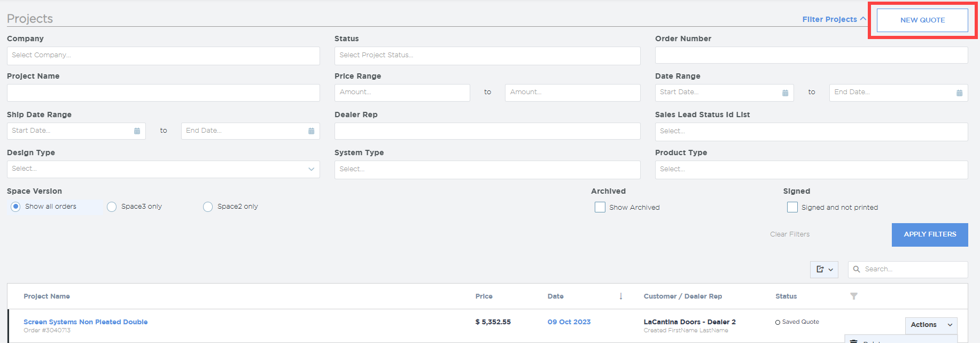Sort by the Project Name column header

[46, 296]
